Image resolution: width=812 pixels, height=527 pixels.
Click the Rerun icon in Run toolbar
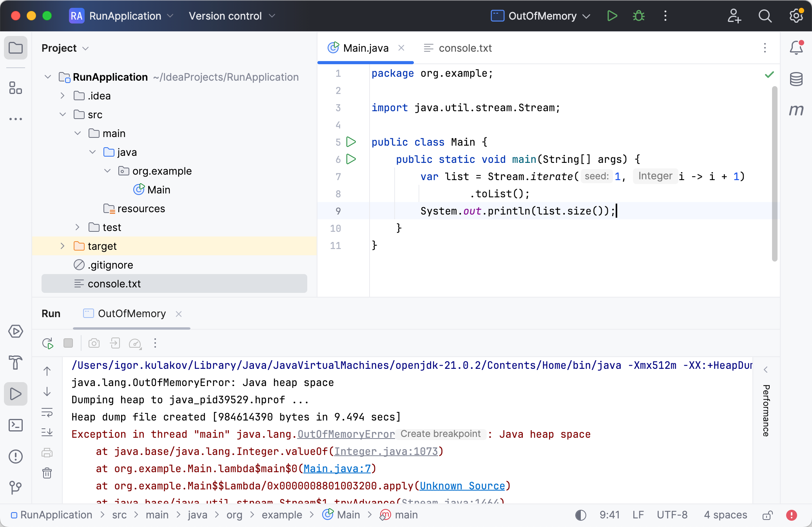pos(48,343)
